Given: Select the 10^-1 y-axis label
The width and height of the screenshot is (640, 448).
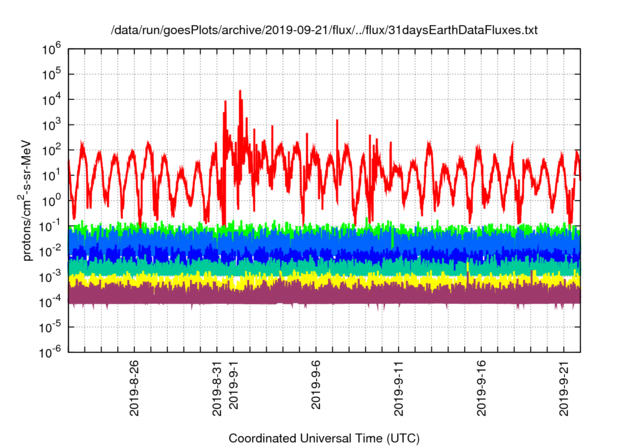Looking at the screenshot, I should point(50,226).
